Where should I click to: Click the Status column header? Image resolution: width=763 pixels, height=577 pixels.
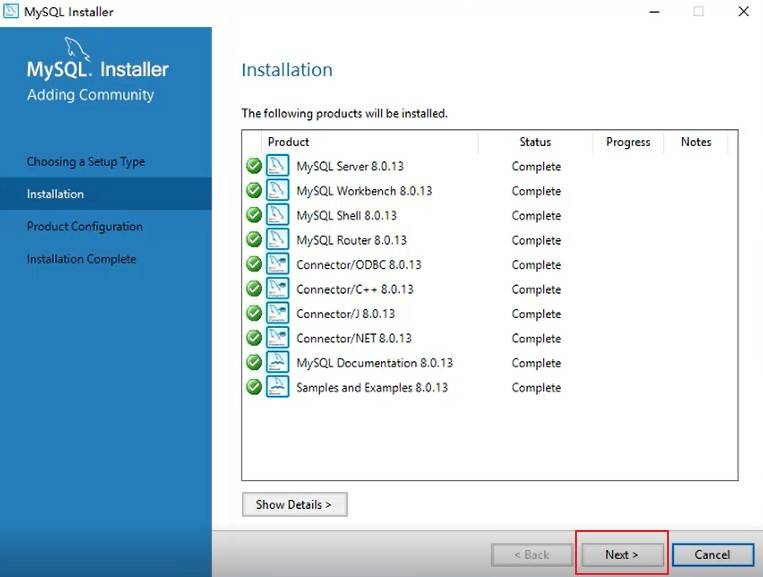pos(535,142)
